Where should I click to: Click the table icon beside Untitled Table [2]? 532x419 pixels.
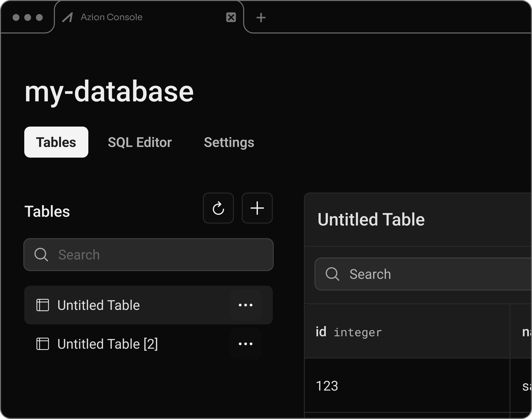click(43, 344)
